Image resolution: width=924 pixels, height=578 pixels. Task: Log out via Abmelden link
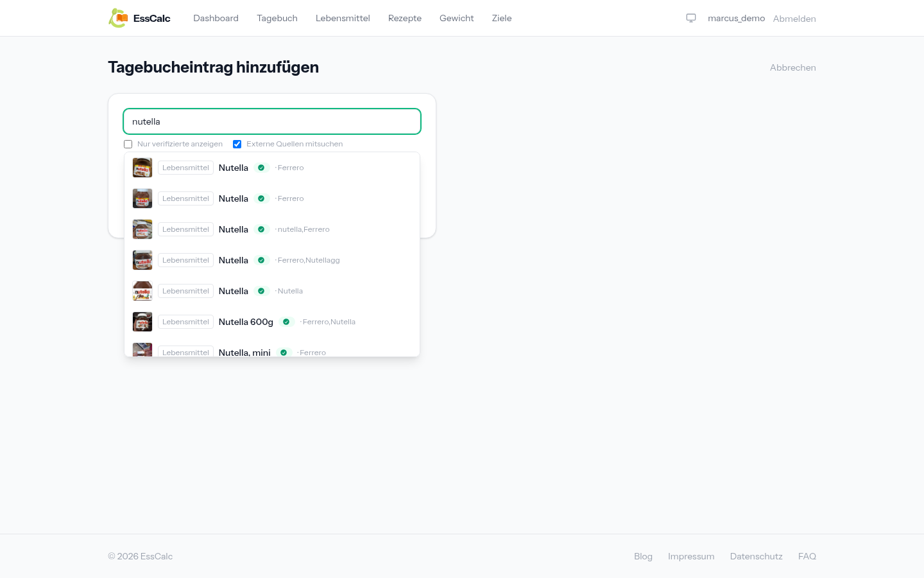click(x=794, y=19)
